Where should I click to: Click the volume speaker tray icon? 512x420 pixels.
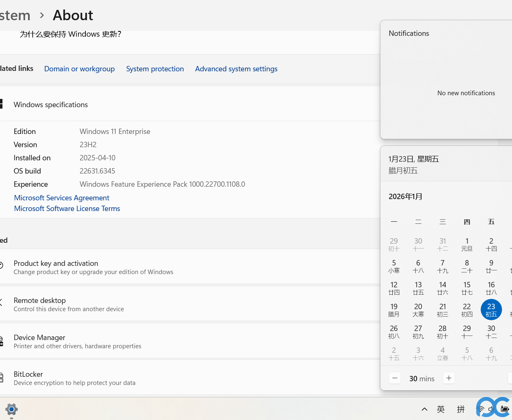491,409
